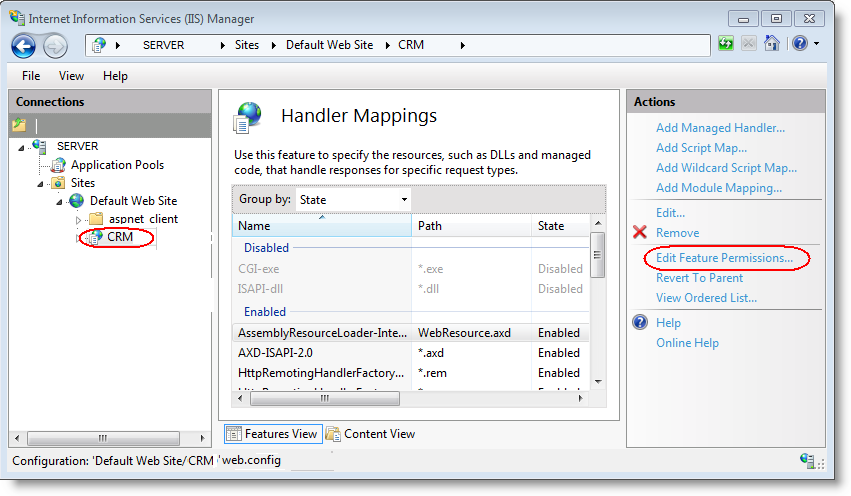The width and height of the screenshot is (851, 496).
Task: Open the File menu
Action: tap(31, 76)
